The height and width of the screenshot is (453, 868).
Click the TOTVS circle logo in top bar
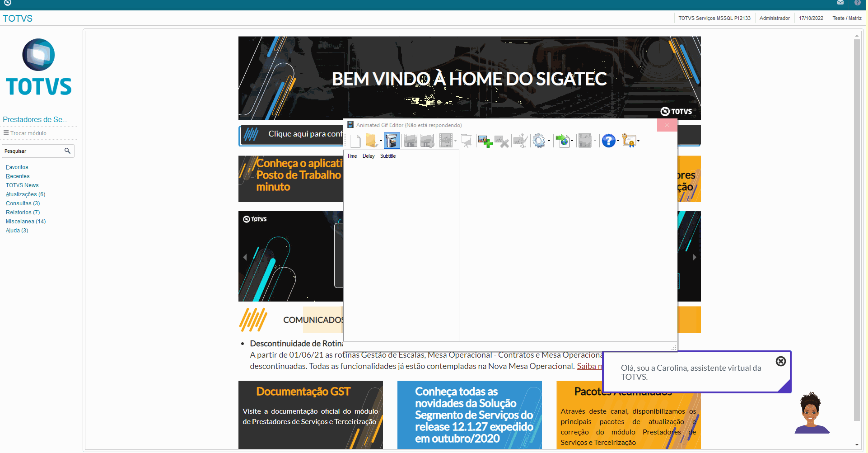7,3
